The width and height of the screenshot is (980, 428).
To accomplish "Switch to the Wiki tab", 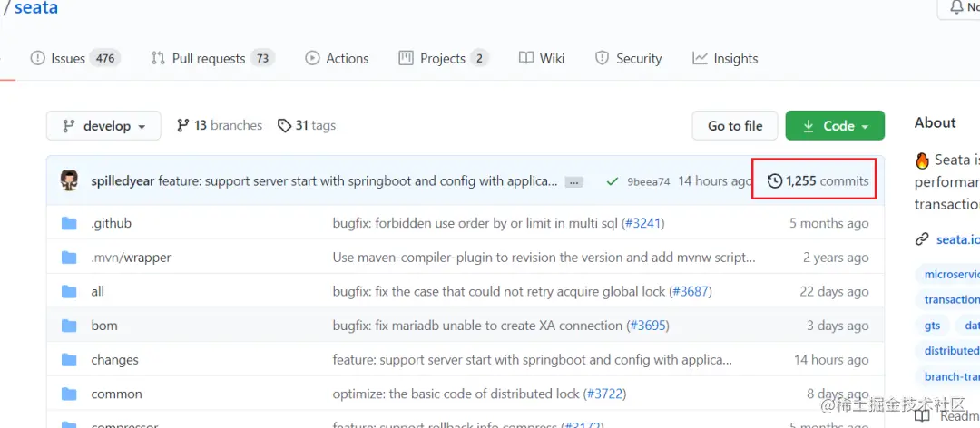I will 541,59.
